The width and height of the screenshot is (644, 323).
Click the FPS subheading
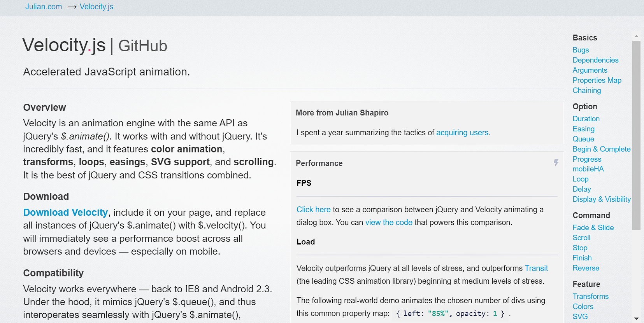click(x=304, y=183)
